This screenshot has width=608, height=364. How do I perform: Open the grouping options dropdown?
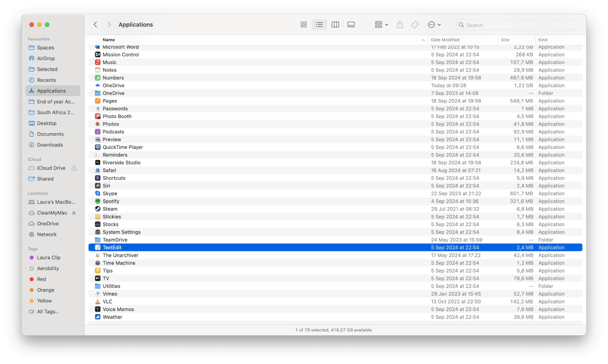pyautogui.click(x=381, y=24)
